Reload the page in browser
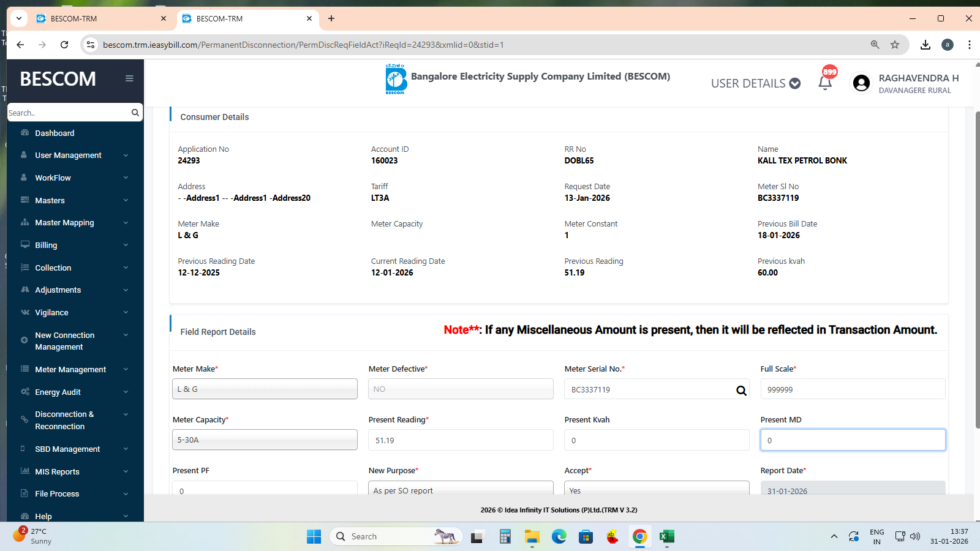Screen dimensions: 980x551 [64, 45]
